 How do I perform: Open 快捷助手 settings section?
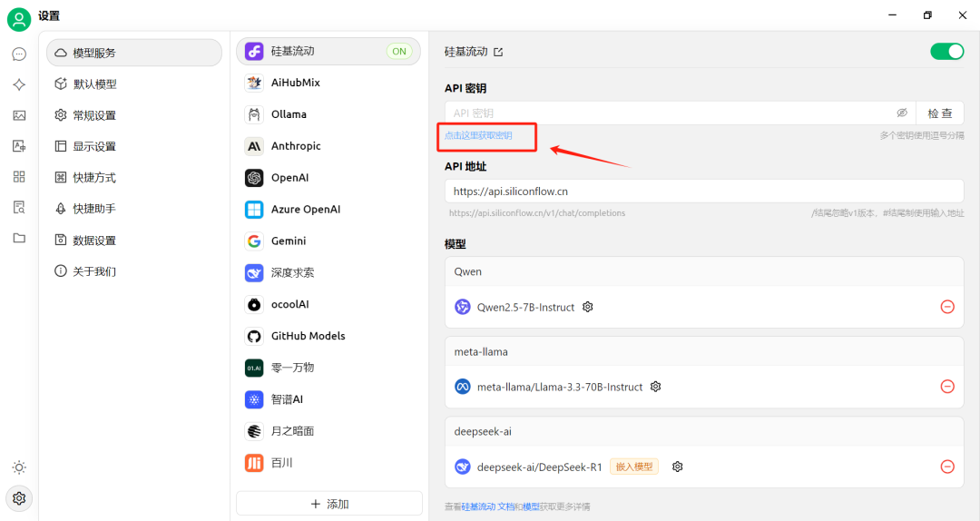click(134, 209)
